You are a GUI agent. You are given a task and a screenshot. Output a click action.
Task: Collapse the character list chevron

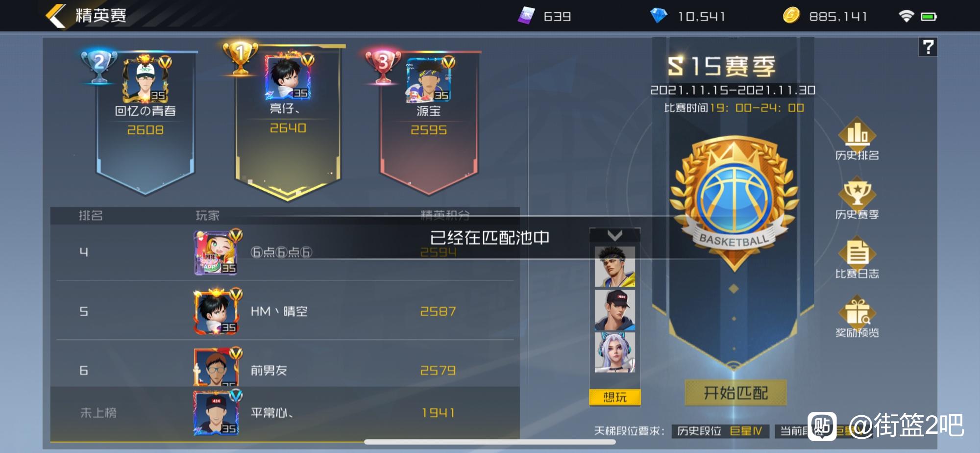[614, 235]
